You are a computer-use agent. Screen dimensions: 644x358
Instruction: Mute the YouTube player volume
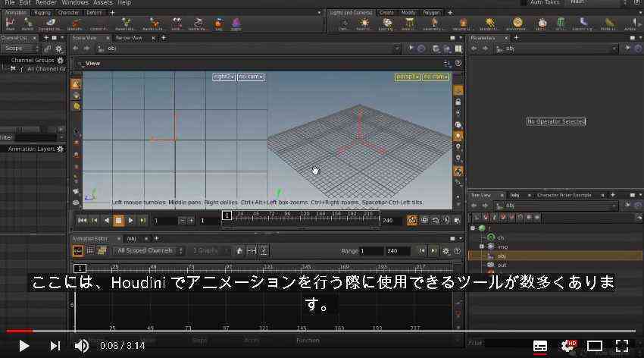tap(82, 346)
